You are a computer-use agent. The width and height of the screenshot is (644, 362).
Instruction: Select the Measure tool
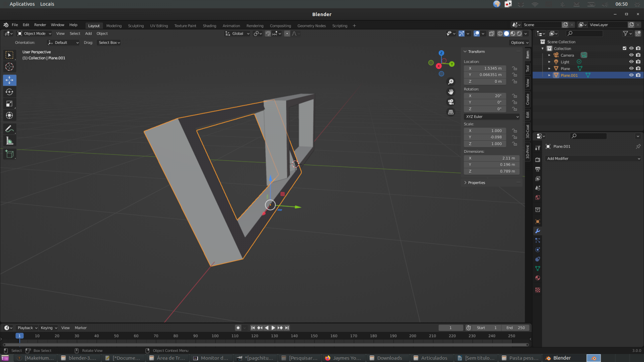(x=10, y=141)
